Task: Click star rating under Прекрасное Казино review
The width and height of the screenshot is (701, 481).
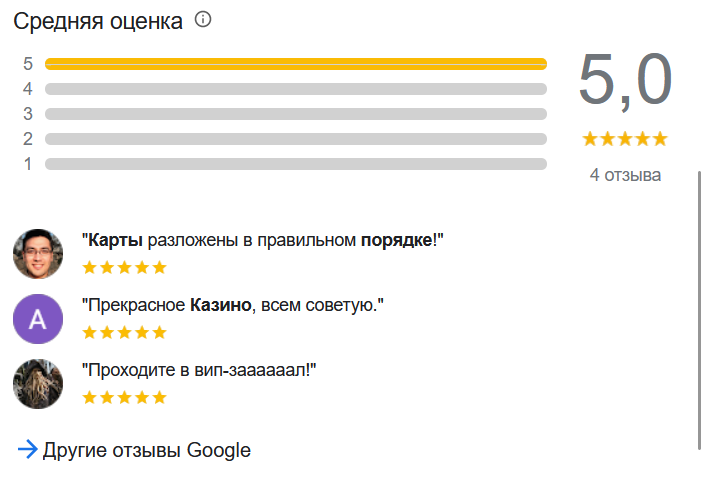Action: pyautogui.click(x=125, y=332)
